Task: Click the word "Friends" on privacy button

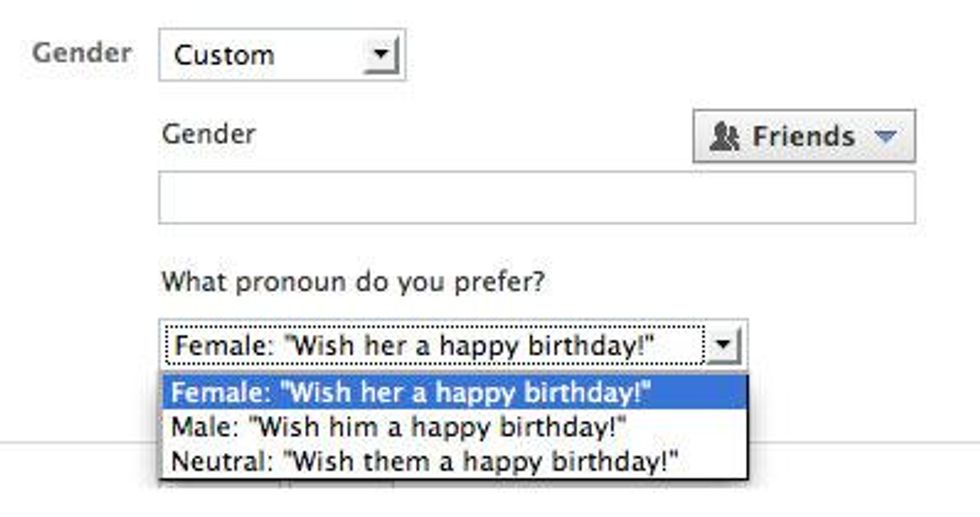Action: pyautogui.click(x=803, y=137)
